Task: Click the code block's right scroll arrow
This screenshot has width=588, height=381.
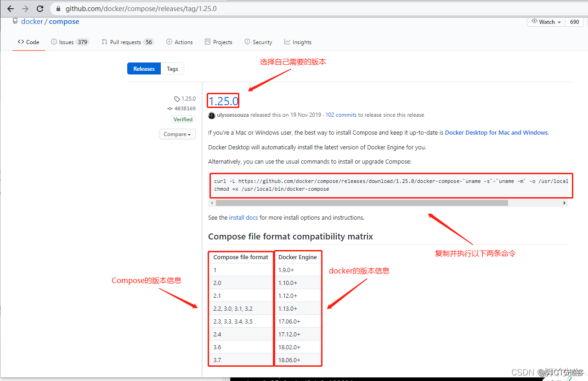Action: [x=565, y=203]
